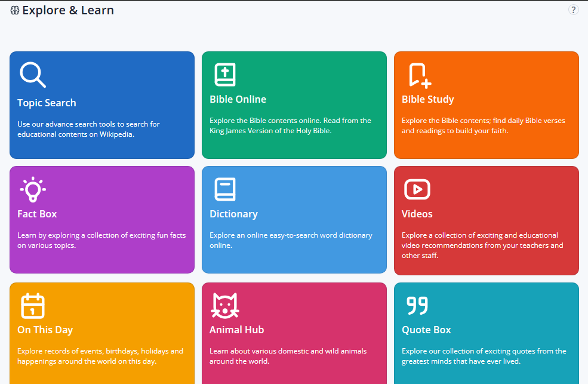Viewport: 588px width, 384px height.
Task: Click the magnifying glass icon on Topic Search
Action: click(x=33, y=75)
